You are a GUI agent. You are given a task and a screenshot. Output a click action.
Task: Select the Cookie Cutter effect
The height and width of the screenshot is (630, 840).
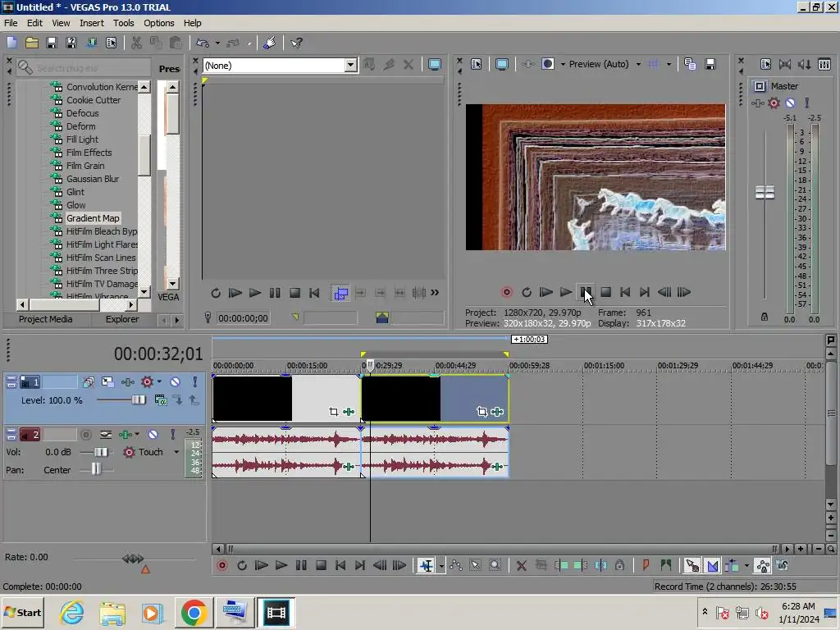[x=94, y=100]
